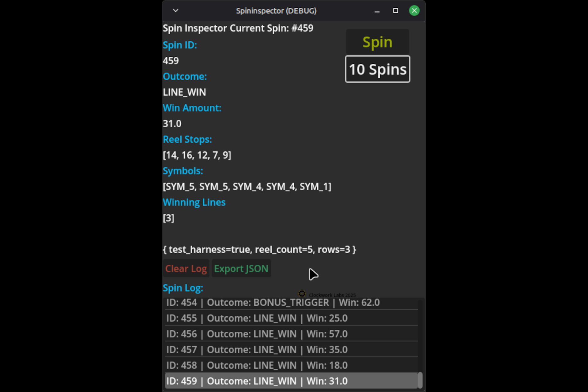The height and width of the screenshot is (392, 588).
Task: Maximize the Spininspector window
Action: click(x=396, y=11)
